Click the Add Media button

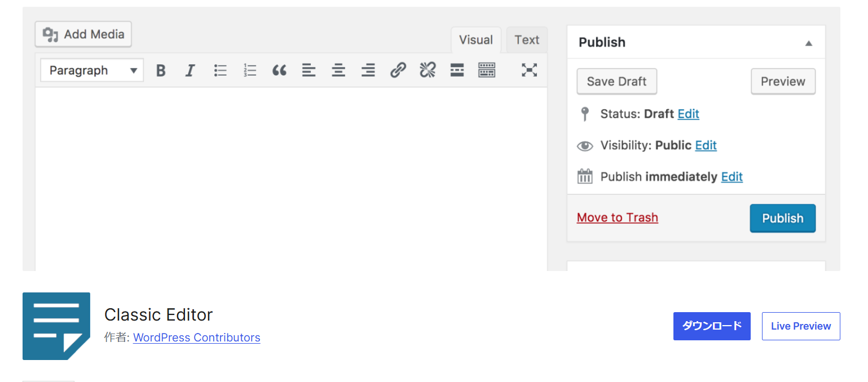click(x=83, y=34)
